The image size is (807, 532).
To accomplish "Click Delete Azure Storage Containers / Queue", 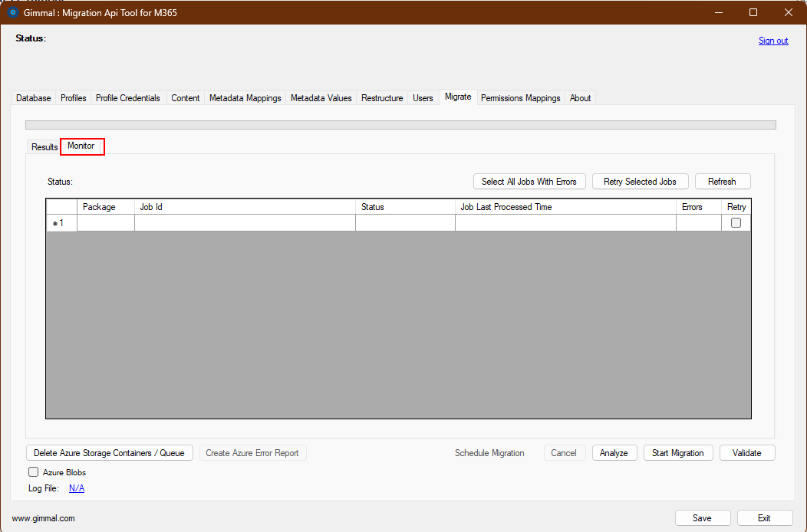I will pos(109,452).
